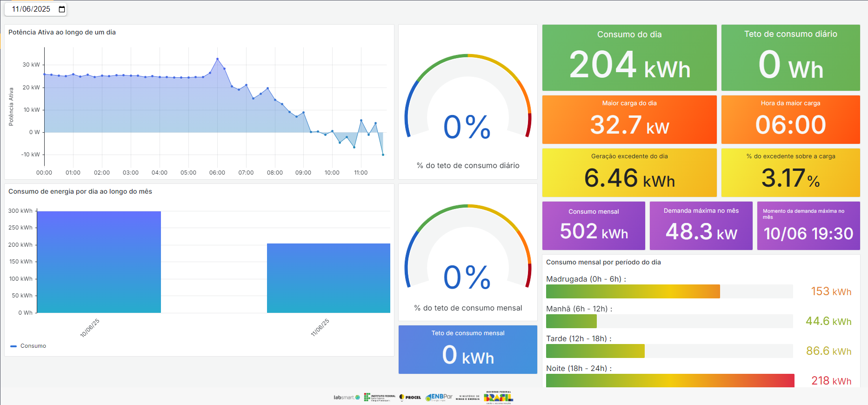Click the 10/06/25 consumption bar
Image resolution: width=868 pixels, height=405 pixels.
[99, 262]
